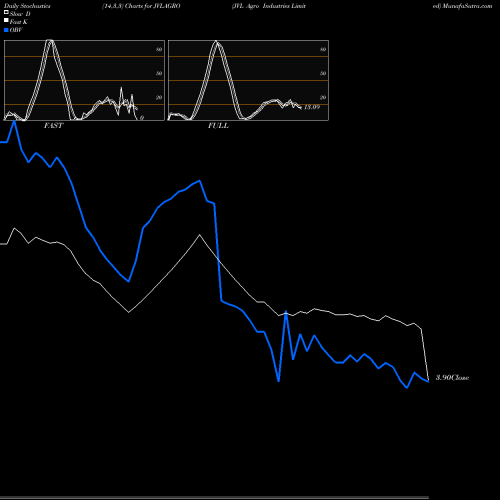Click the 20 level label in FAST chart

159,97
